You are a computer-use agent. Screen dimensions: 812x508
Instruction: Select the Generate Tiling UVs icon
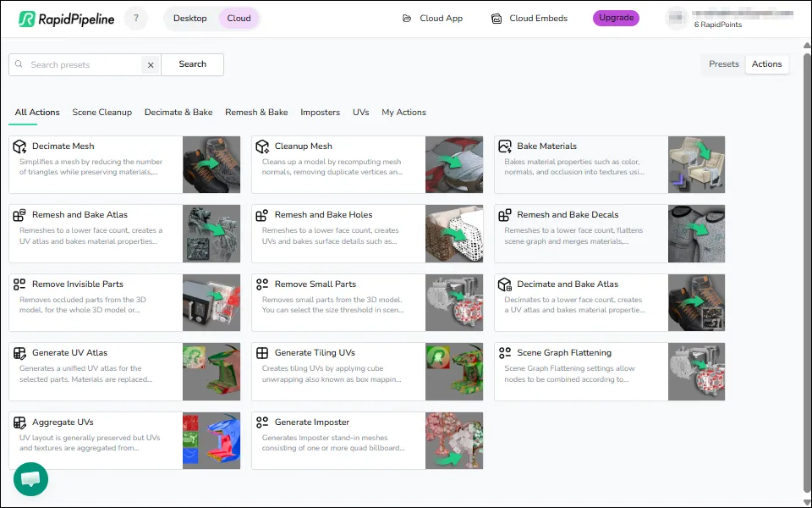(x=261, y=353)
